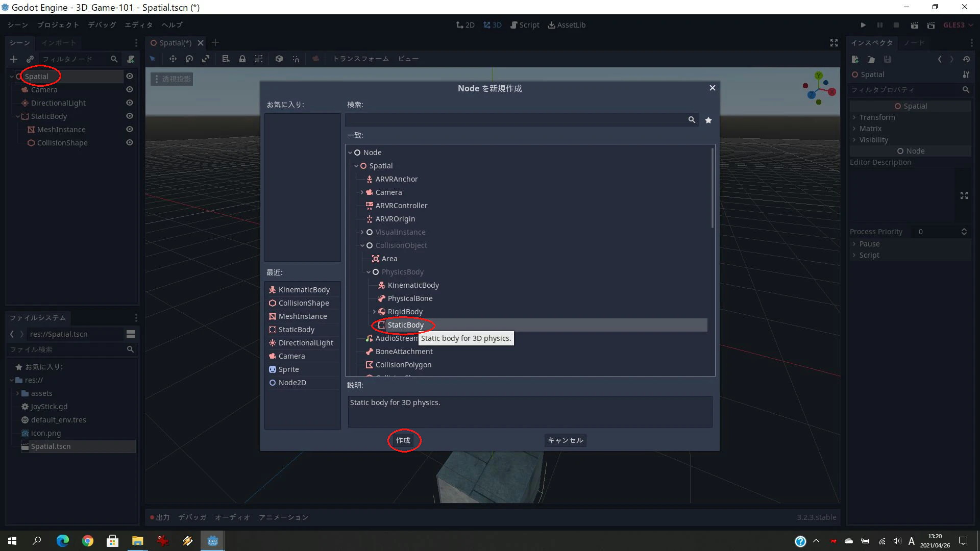Play the project with the run button

pos(863,25)
